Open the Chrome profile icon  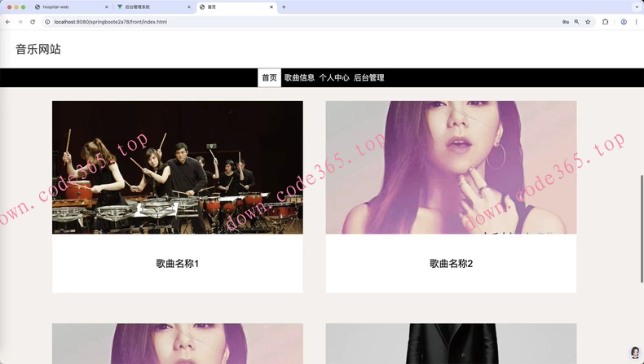[624, 22]
